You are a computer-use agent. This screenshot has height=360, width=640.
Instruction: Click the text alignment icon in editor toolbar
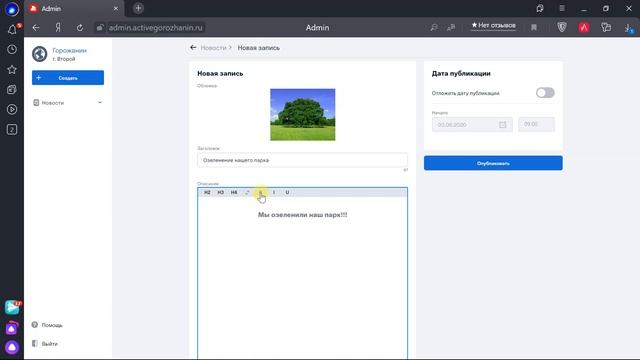247,192
